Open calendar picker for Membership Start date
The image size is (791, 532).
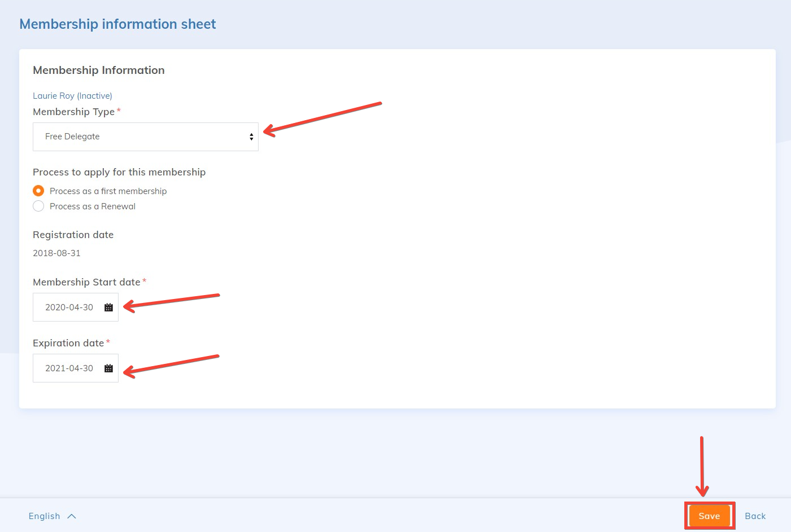pos(108,307)
